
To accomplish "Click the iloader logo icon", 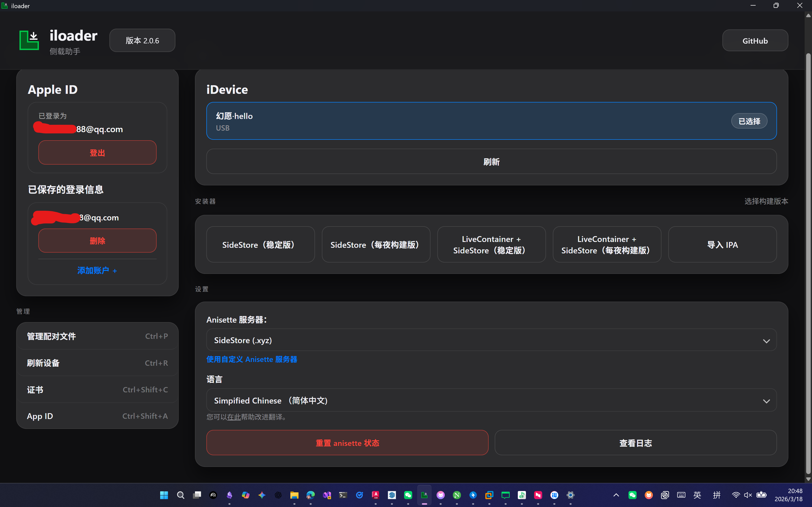I will tap(29, 40).
